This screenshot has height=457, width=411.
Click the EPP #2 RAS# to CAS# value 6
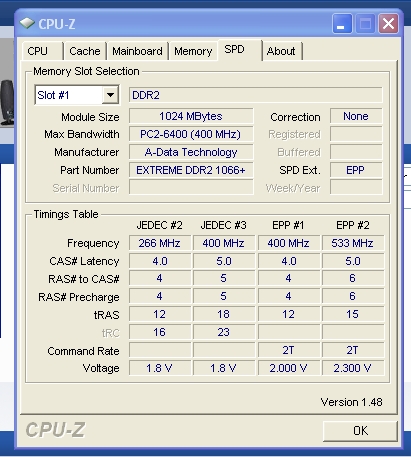353,278
